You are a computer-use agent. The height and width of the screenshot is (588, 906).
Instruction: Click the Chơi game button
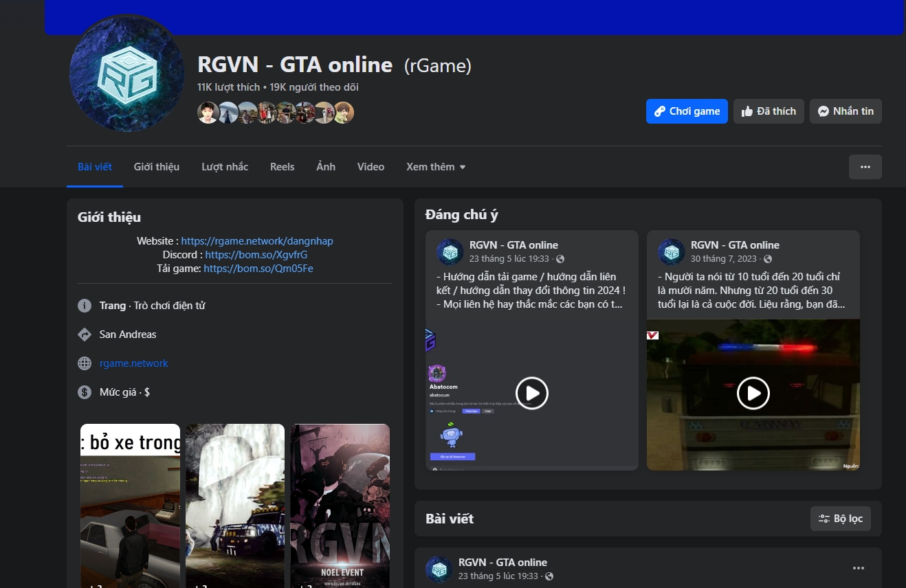[687, 111]
